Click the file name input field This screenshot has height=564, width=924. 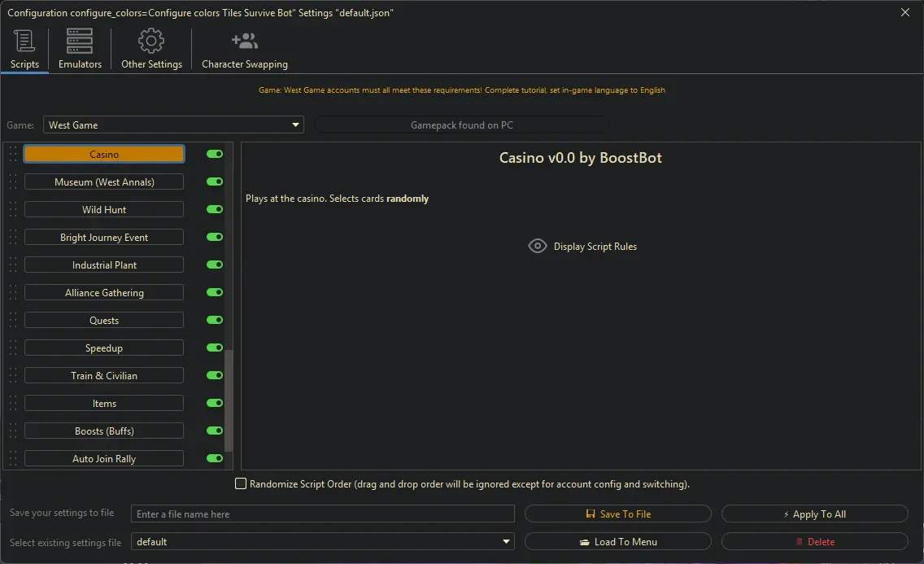tap(322, 514)
